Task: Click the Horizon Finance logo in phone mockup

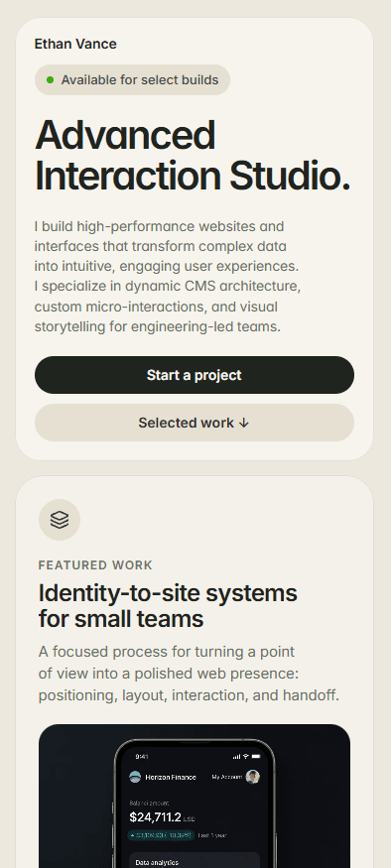Action: 135,777
